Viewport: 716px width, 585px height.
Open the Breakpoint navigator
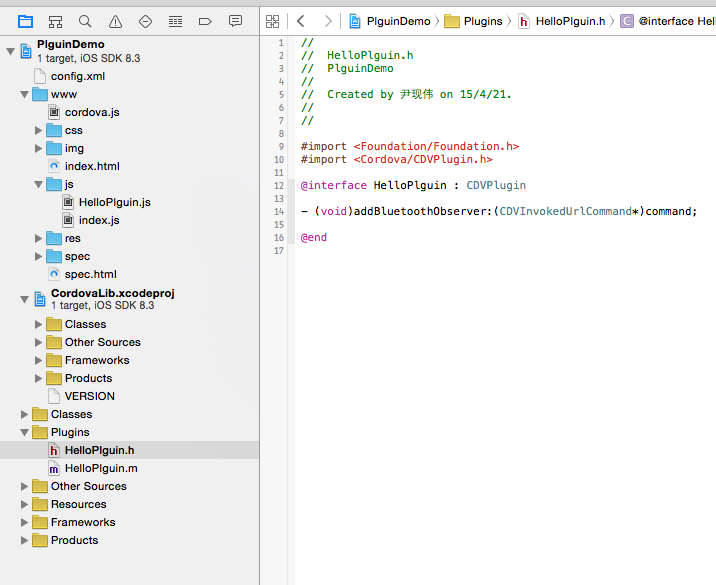[205, 21]
